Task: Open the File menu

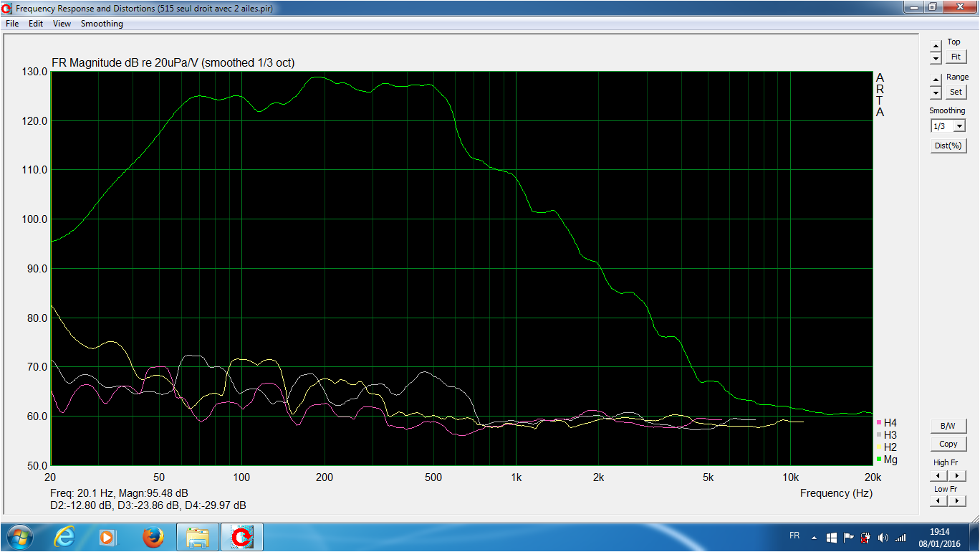Action: point(12,24)
